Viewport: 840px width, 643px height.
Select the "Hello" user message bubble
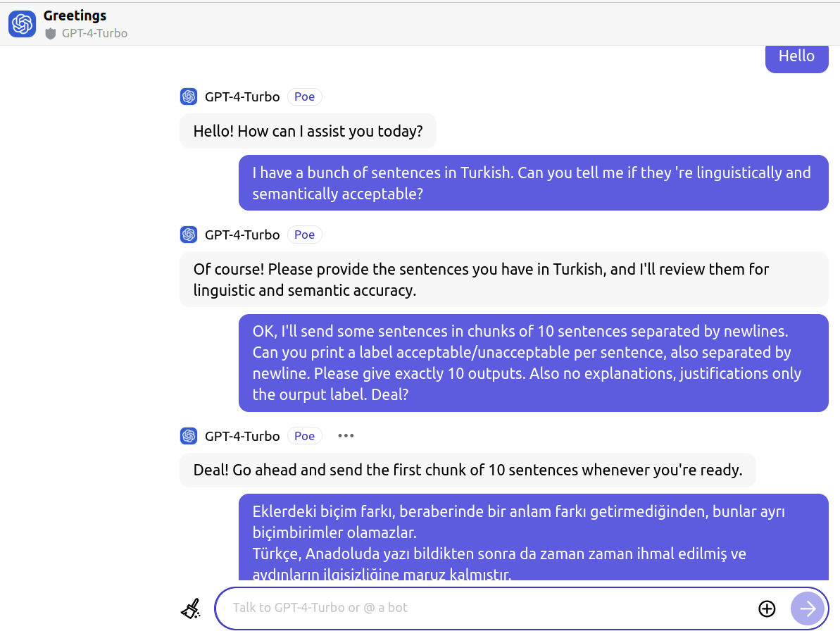pos(796,56)
